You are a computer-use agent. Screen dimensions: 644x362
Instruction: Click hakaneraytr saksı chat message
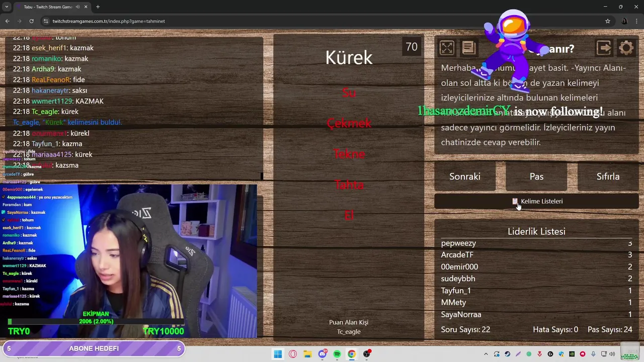50,90
